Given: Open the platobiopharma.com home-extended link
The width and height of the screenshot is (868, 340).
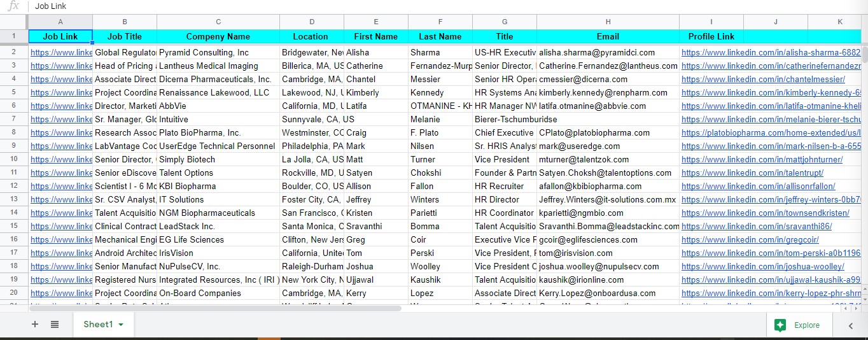Looking at the screenshot, I should point(771,132).
